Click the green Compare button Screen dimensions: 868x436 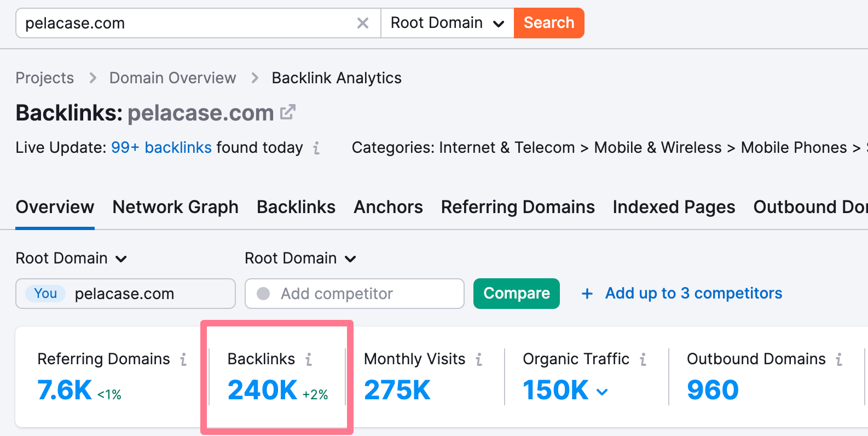click(x=516, y=294)
